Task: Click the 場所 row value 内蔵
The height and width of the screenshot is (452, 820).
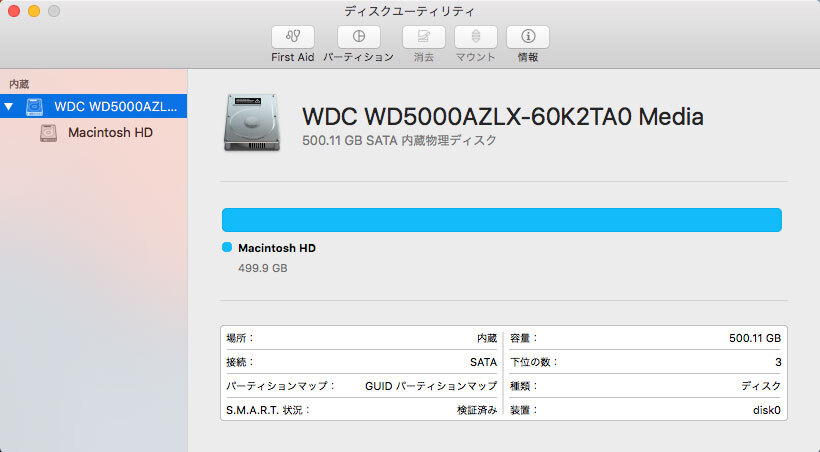Action: pyautogui.click(x=487, y=338)
